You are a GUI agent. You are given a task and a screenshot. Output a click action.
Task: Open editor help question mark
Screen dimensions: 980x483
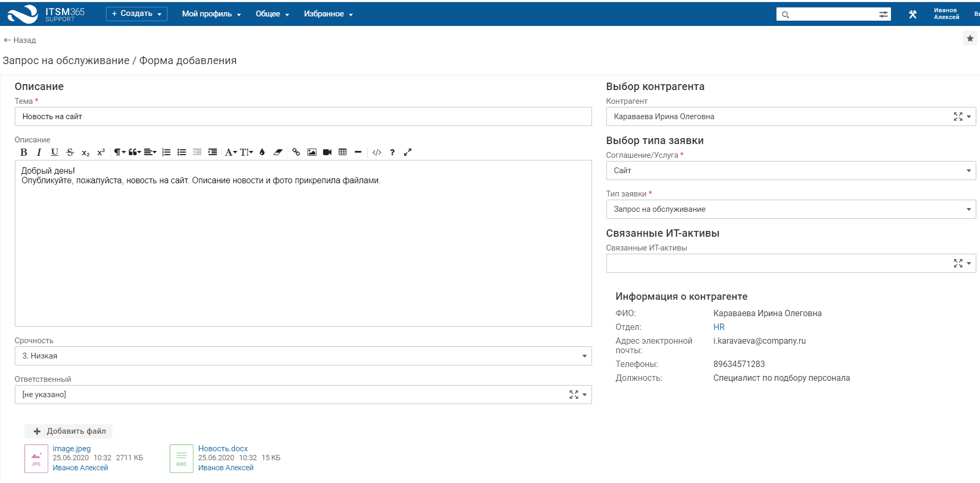pyautogui.click(x=392, y=153)
